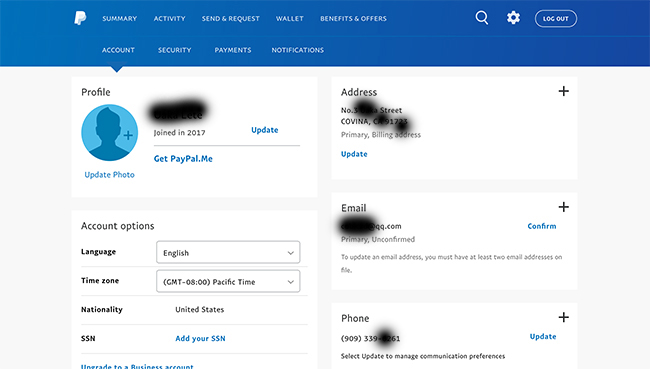Open the Time zone dropdown
This screenshot has width=650, height=369.
coord(228,281)
